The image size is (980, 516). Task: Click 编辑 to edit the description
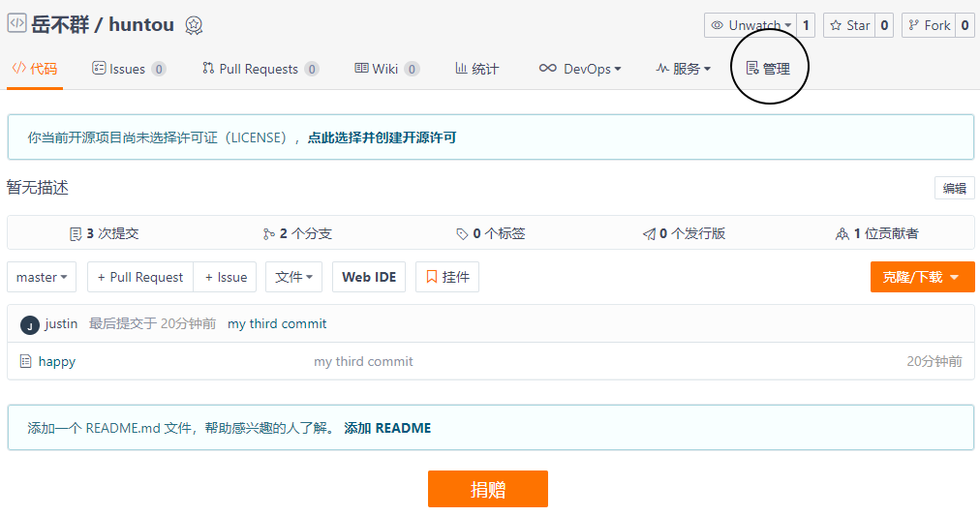[x=954, y=188]
